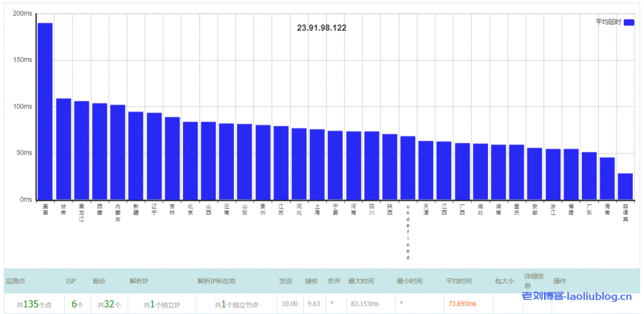Click the 平均延时 legend color swatch
The image size is (644, 314).
coord(629,22)
